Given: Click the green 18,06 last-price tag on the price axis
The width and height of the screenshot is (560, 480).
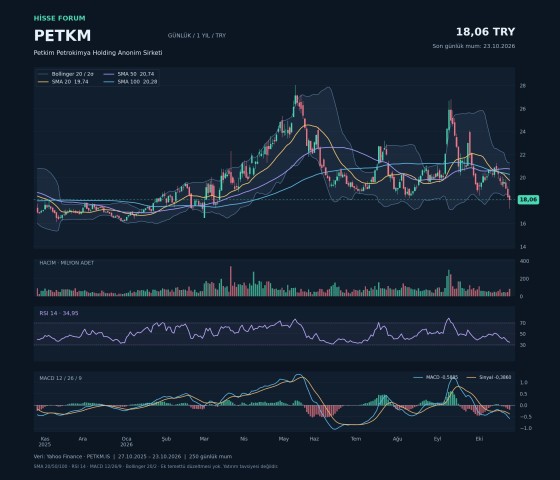Looking at the screenshot, I should (x=528, y=200).
